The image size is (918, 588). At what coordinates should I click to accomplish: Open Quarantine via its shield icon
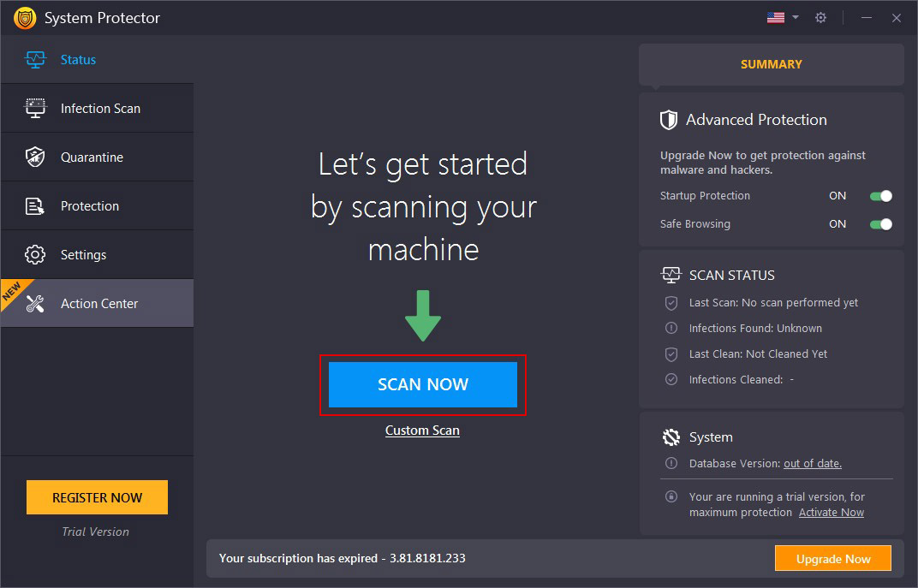pyautogui.click(x=36, y=157)
